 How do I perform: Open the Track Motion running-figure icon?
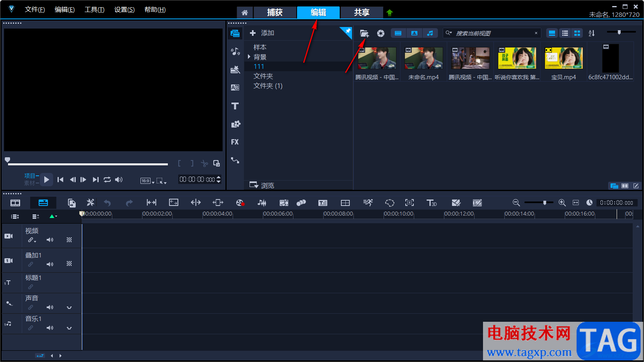coord(368,203)
